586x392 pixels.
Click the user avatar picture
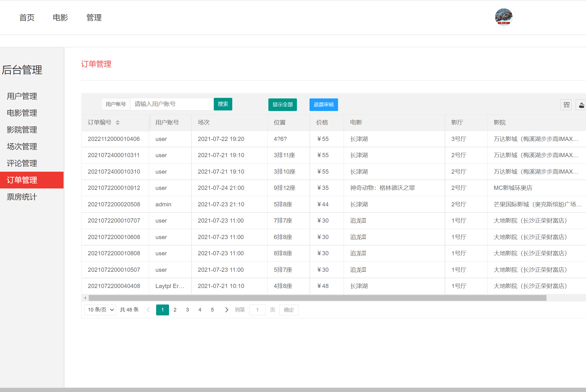pos(503,17)
